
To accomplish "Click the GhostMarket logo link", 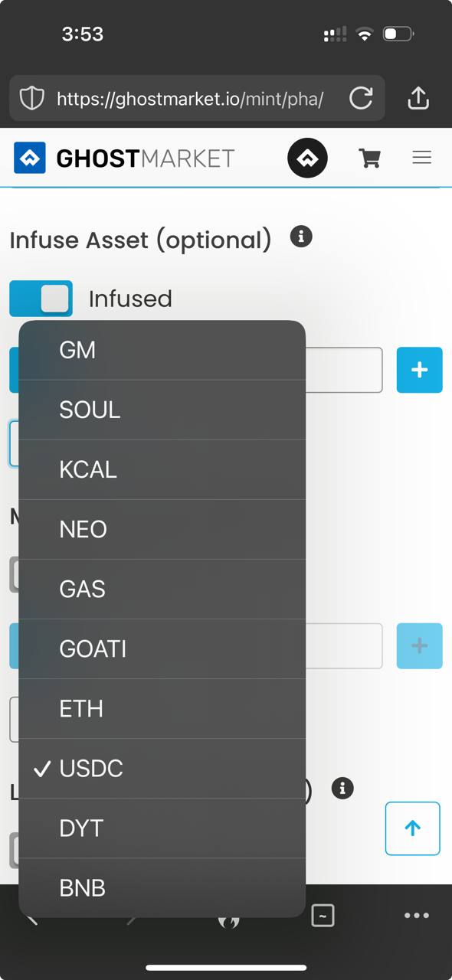I will 124,158.
